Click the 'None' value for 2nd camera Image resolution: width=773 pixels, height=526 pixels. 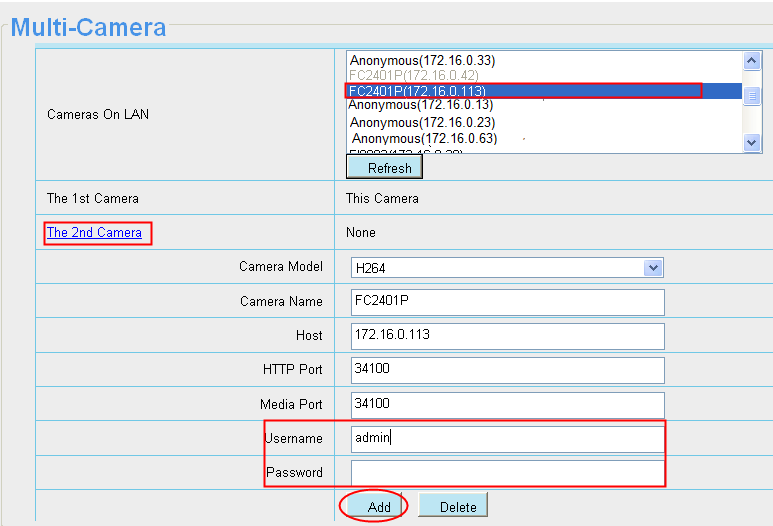[x=360, y=232]
